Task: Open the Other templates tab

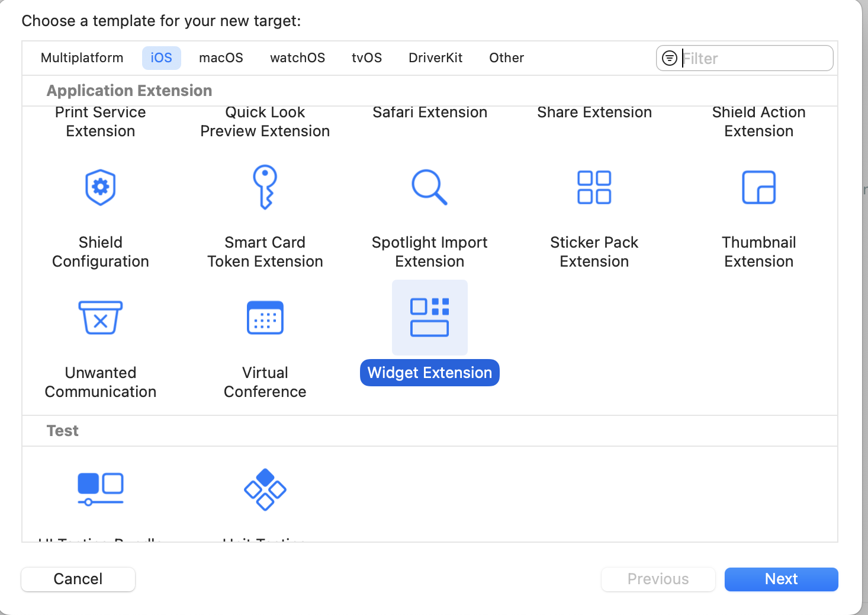Action: (506, 57)
